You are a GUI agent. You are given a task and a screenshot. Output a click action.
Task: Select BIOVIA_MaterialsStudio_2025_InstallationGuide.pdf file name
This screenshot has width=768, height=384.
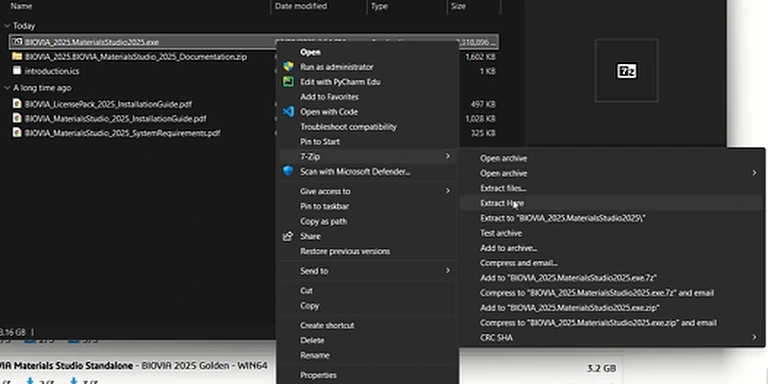point(116,119)
